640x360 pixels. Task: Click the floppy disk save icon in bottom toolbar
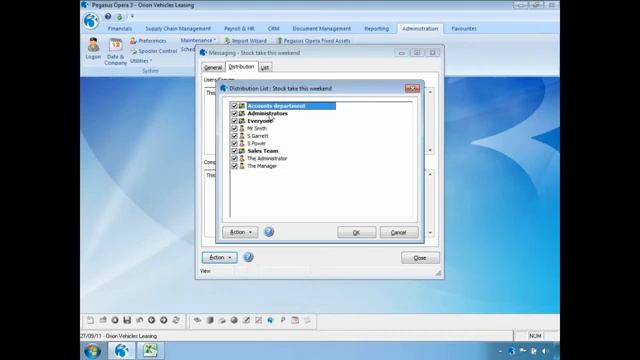[127, 320]
